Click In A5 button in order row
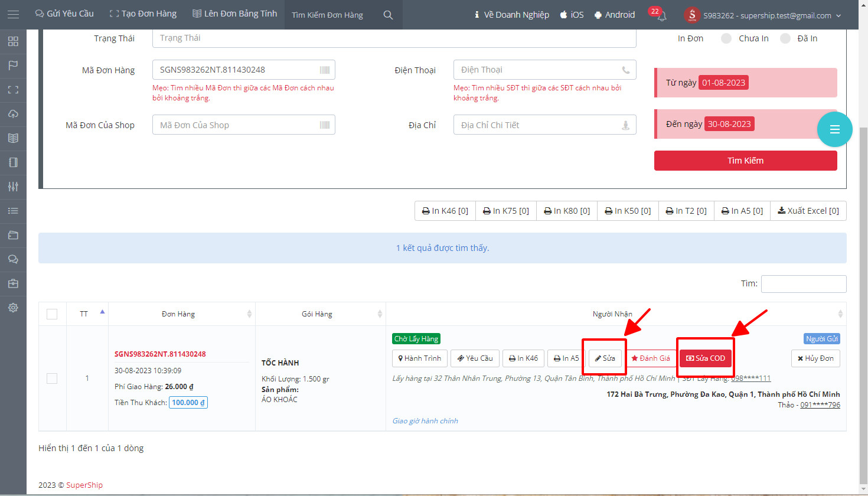 click(567, 358)
